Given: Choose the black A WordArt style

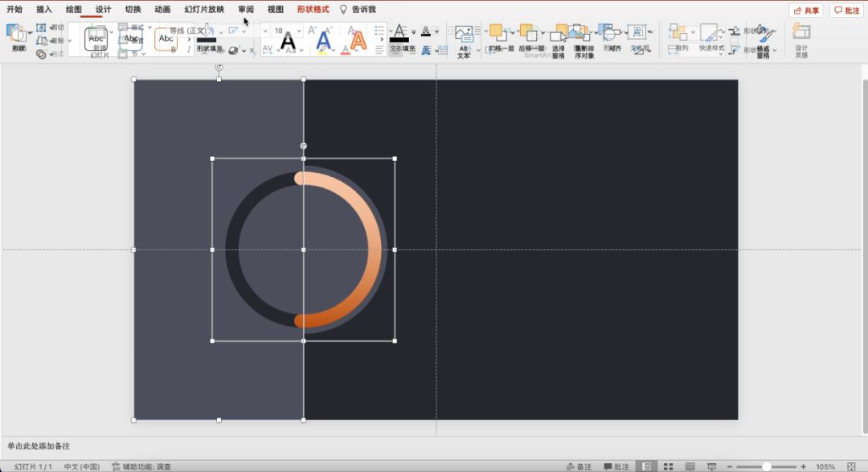Looking at the screenshot, I should (x=288, y=42).
